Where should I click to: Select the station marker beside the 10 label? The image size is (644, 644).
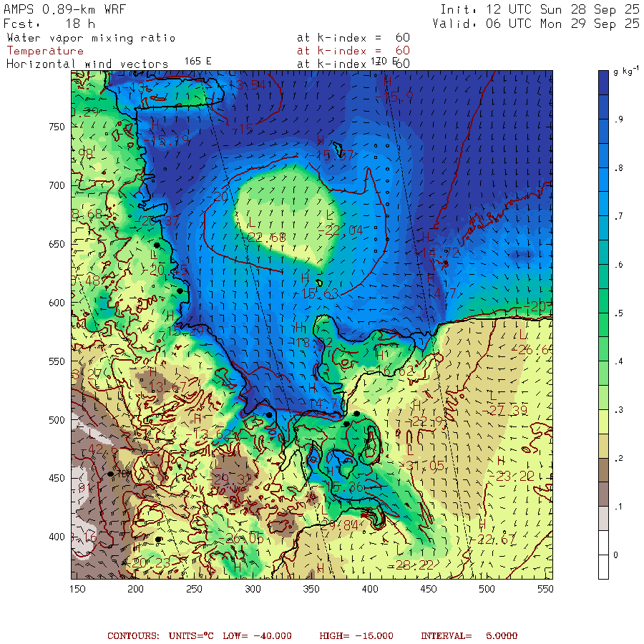tap(111, 474)
